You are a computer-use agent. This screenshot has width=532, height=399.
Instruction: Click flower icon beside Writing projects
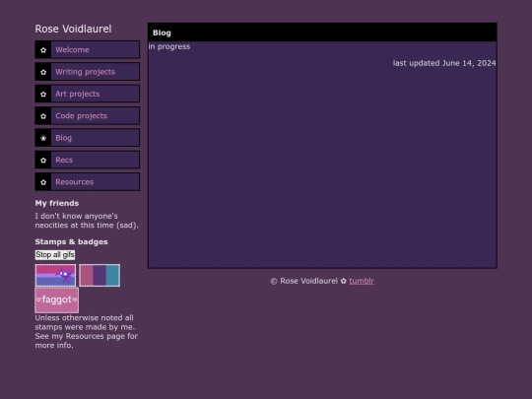[x=43, y=72]
